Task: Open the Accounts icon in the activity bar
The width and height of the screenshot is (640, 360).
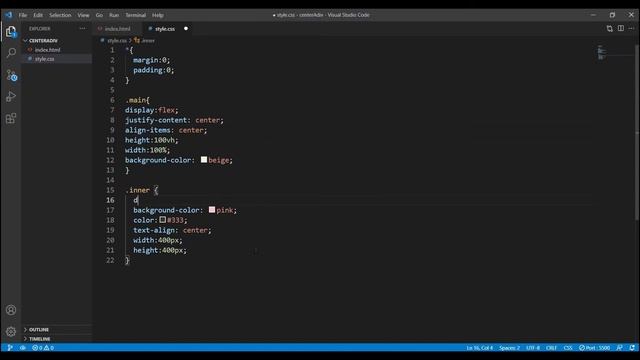Action: click(x=11, y=310)
